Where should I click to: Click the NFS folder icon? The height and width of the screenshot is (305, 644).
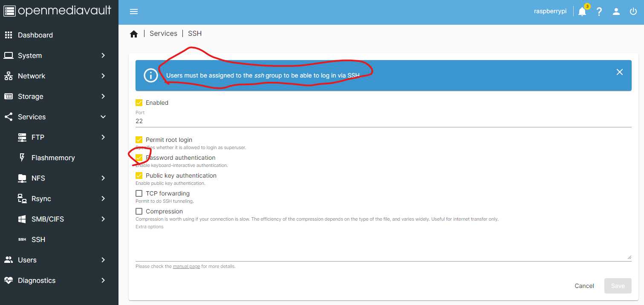(x=22, y=178)
